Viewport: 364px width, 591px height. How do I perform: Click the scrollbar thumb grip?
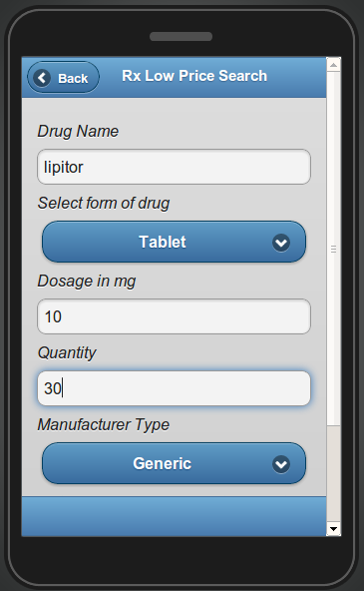coord(333,249)
